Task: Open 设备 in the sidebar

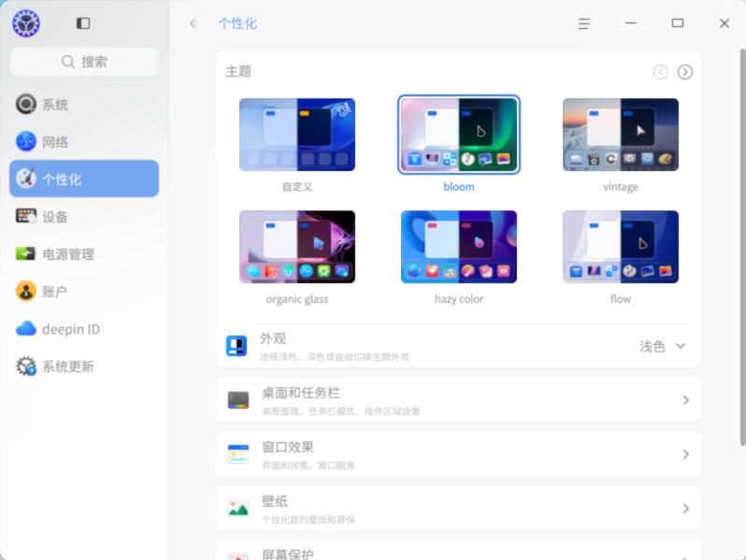Action: (84, 217)
